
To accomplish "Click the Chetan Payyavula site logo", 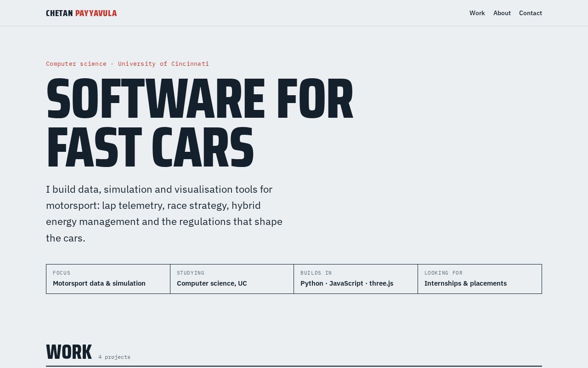I will click(81, 13).
